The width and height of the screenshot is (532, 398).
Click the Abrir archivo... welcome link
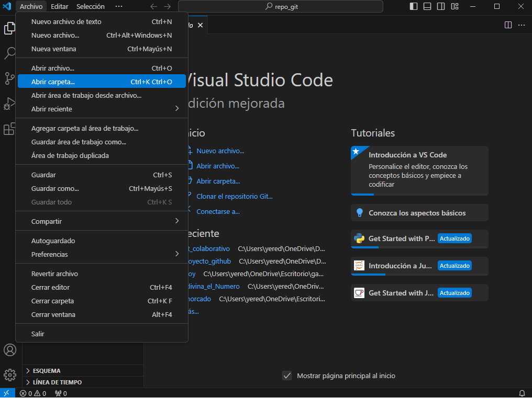(x=218, y=166)
